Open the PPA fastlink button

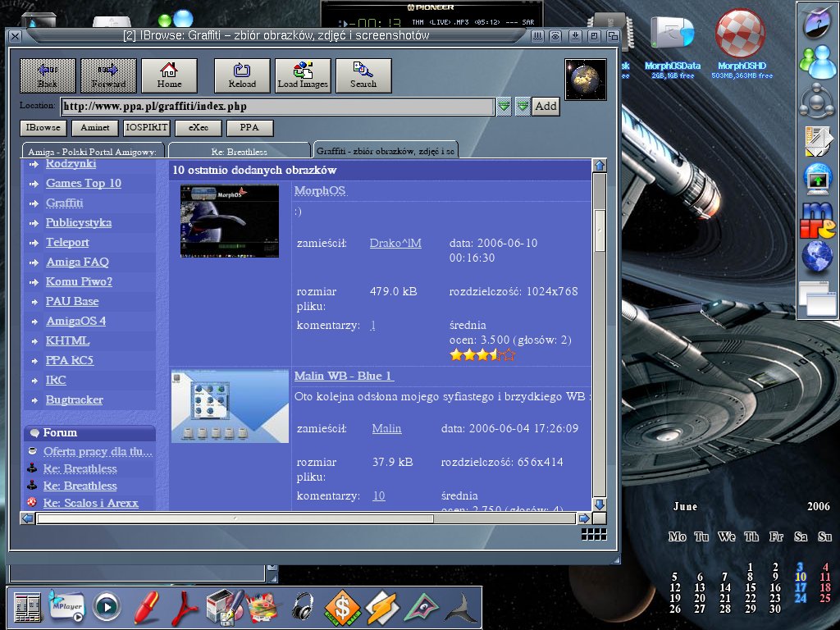coord(249,127)
